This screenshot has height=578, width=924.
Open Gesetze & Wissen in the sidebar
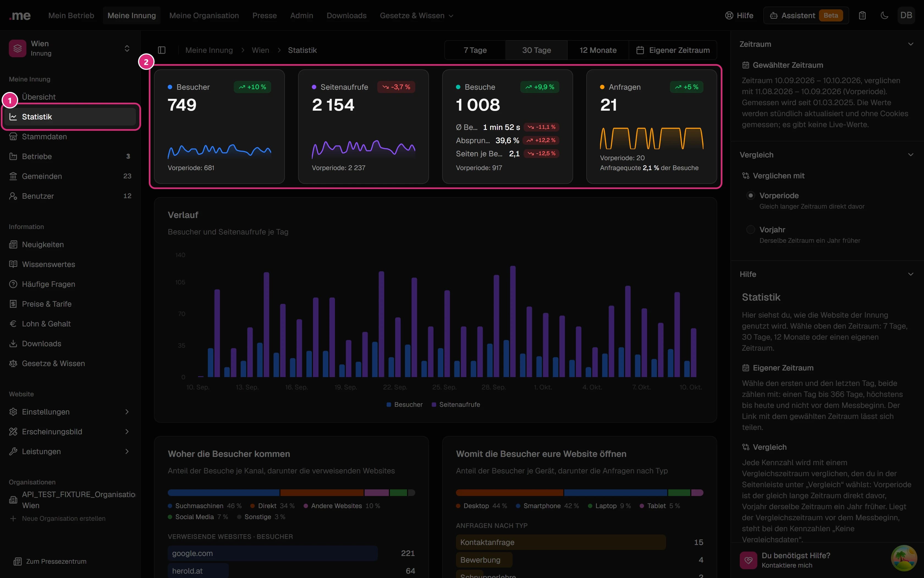coord(71,364)
